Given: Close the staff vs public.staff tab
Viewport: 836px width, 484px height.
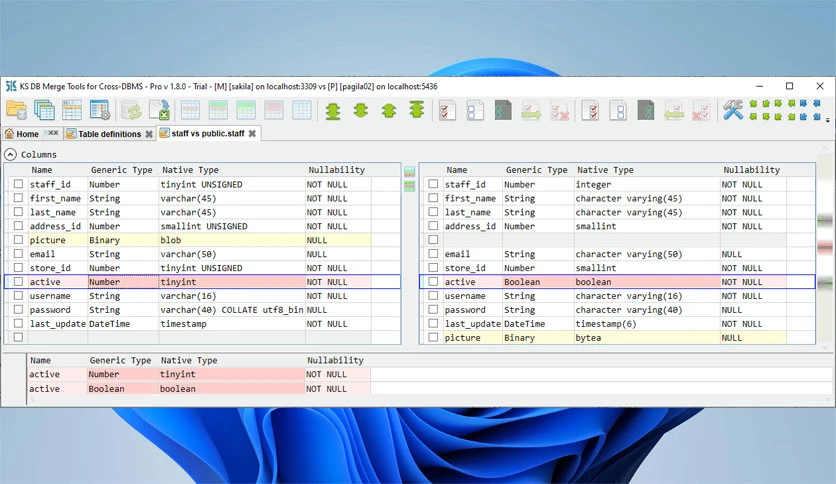Looking at the screenshot, I should tap(252, 133).
